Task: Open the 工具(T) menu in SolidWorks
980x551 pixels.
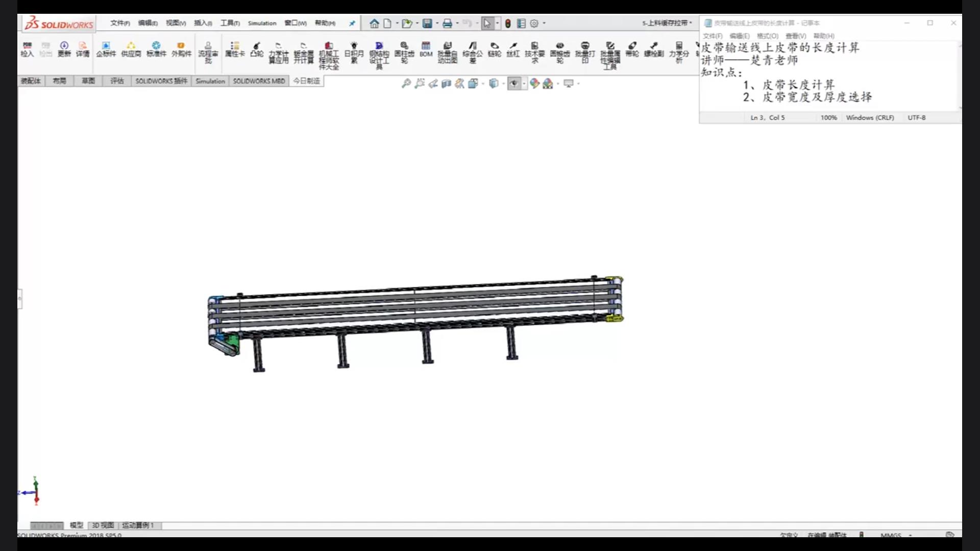Action: pyautogui.click(x=230, y=23)
